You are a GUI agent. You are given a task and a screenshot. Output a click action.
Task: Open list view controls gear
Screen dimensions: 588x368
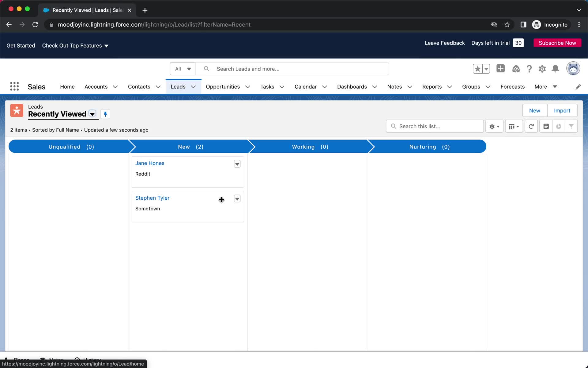click(494, 126)
